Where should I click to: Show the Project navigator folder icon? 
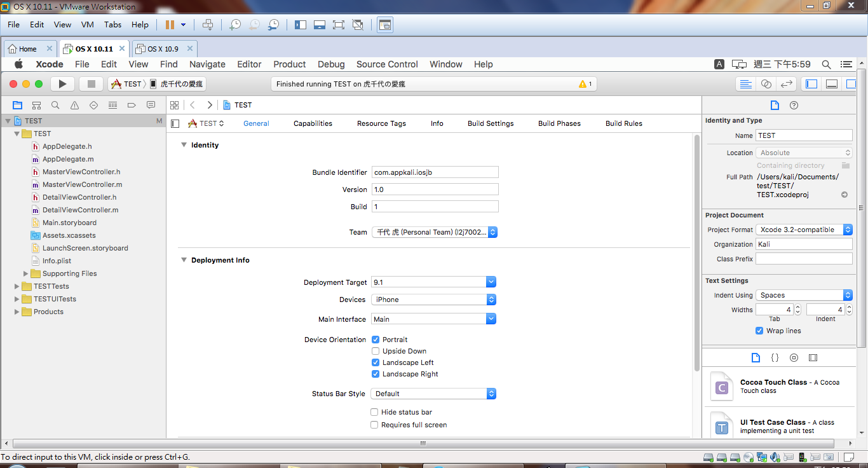point(17,105)
